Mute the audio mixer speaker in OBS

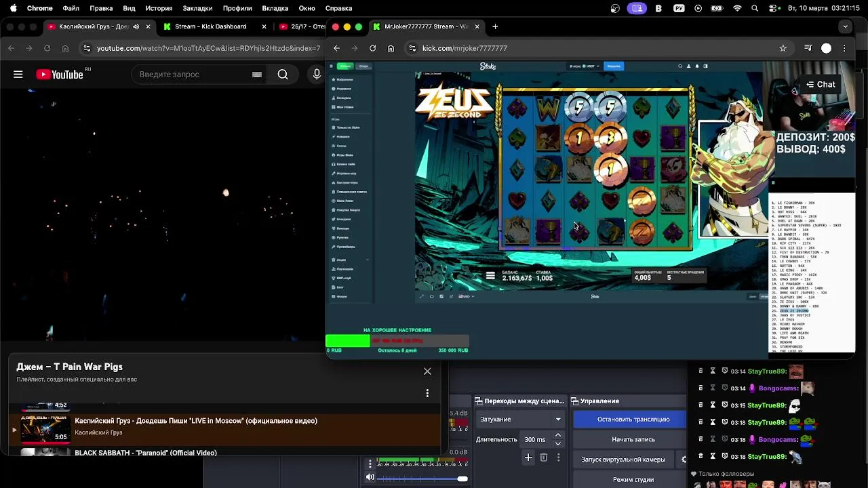[x=370, y=478]
